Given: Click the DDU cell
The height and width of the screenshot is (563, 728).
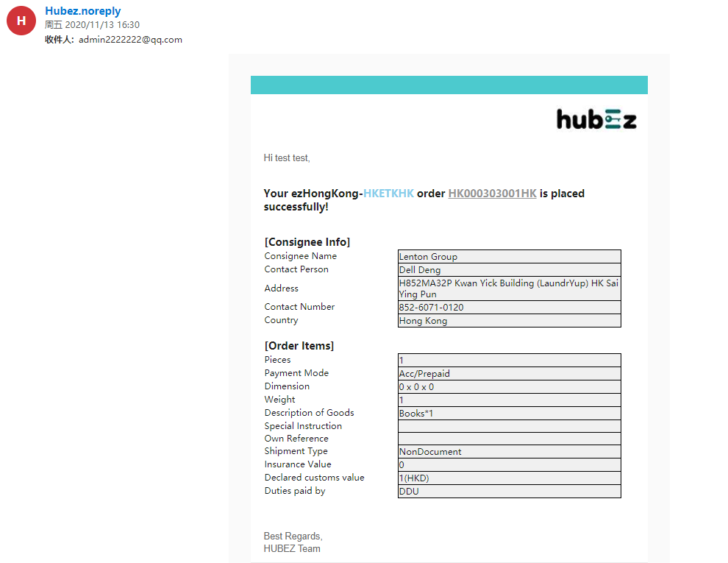Looking at the screenshot, I should click(x=510, y=492).
